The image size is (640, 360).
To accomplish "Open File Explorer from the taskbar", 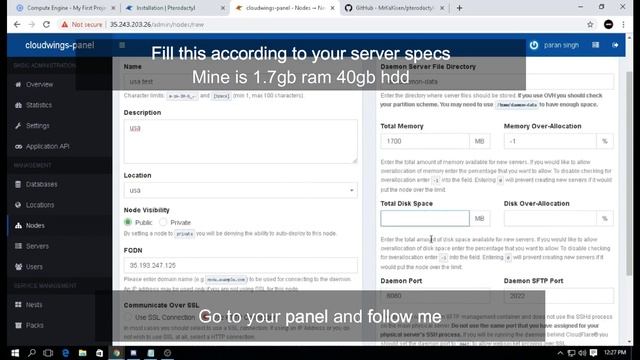I will coord(82,353).
